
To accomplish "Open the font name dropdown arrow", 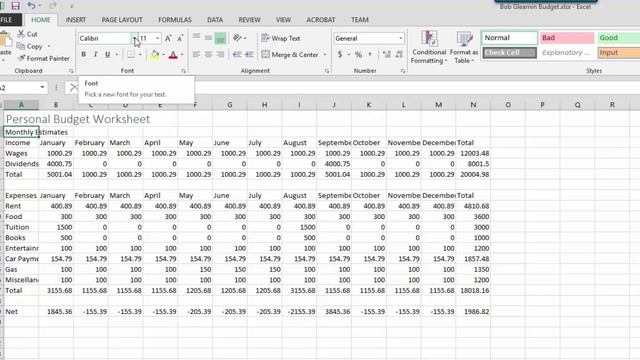I will (134, 38).
